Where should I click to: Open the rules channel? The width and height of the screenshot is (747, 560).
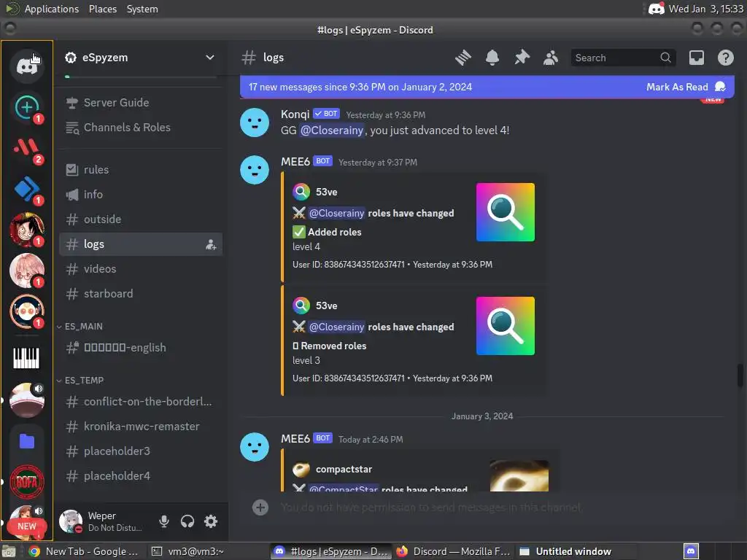(141, 169)
